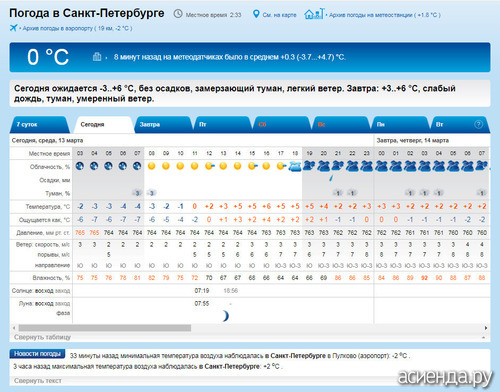The image size is (500, 392).
Task: Click the small arrow at table collapse row end
Action: pyautogui.click(x=483, y=337)
